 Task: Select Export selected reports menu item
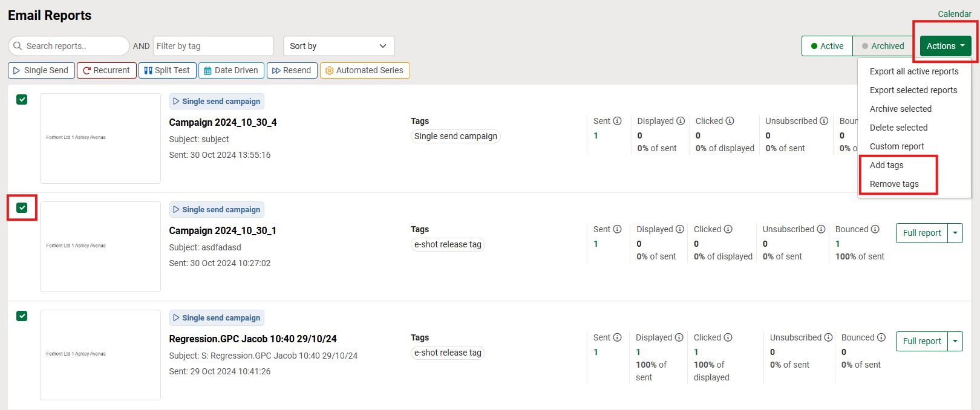(913, 90)
